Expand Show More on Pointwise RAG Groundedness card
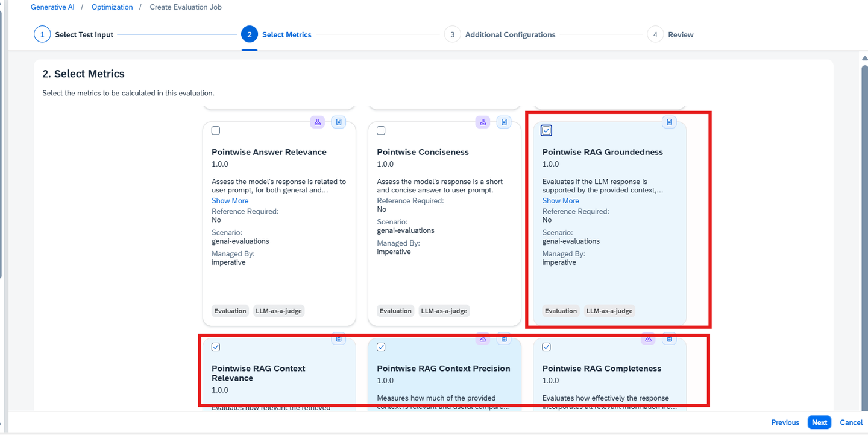Screen dimensions: 868x435 (561, 201)
